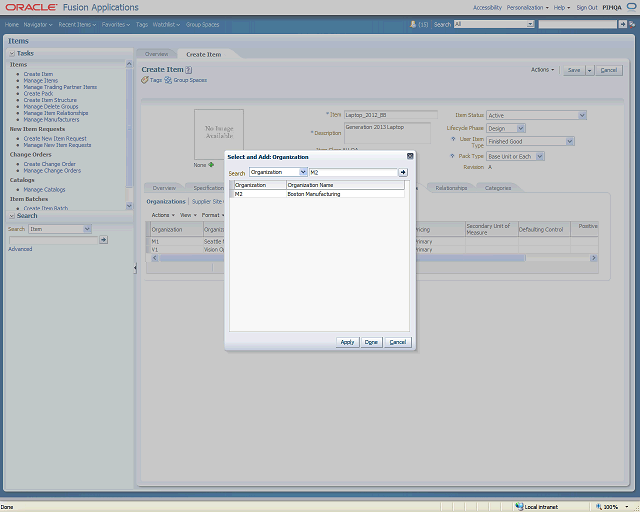Click the green add image icon
Screen dimensions: 640x512
tap(211, 165)
